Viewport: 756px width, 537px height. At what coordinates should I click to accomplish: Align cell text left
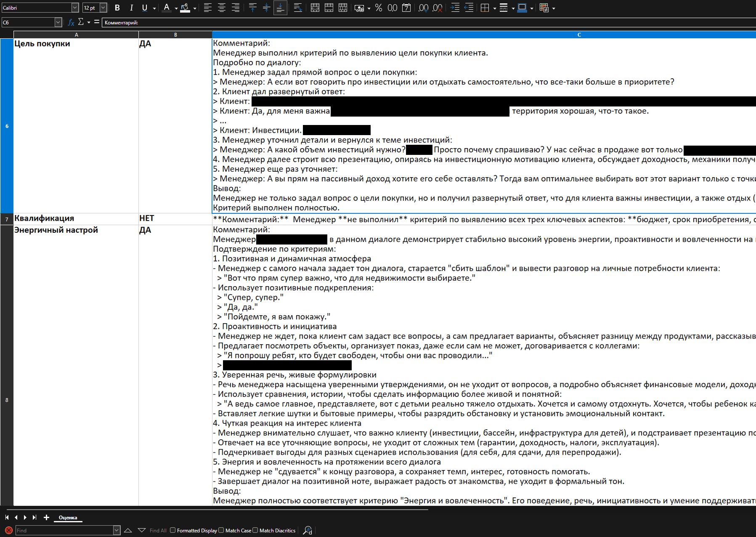pyautogui.click(x=207, y=8)
